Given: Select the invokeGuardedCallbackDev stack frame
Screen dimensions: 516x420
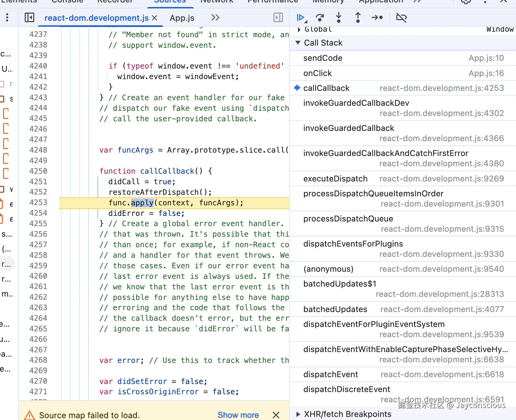Looking at the screenshot, I should point(403,108).
